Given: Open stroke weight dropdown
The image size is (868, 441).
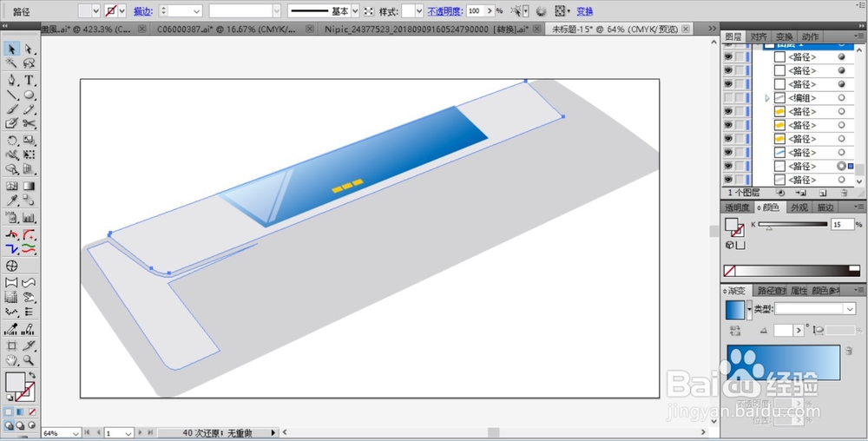Looking at the screenshot, I should click(196, 11).
